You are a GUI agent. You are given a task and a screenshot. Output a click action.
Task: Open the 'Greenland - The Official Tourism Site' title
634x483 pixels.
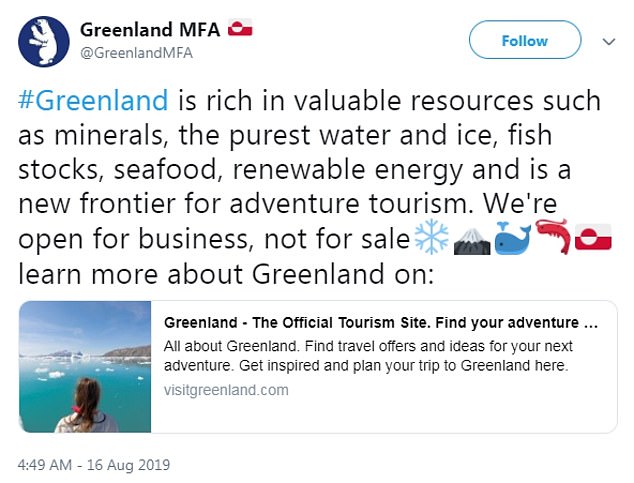tap(381, 323)
